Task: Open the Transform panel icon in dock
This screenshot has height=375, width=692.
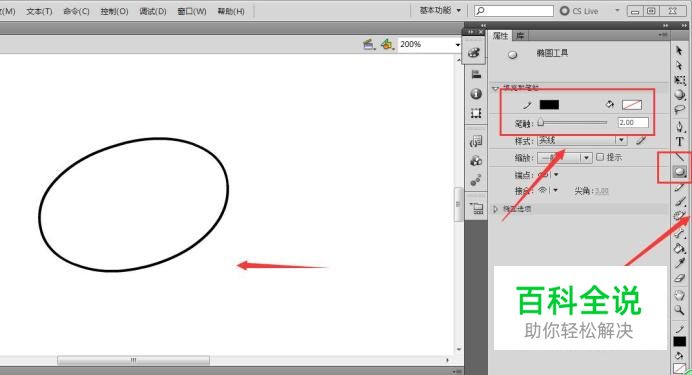Action: [x=476, y=113]
